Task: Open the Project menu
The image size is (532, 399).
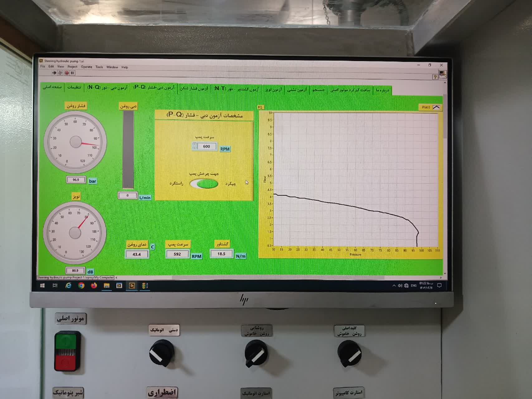Action: 72,66
